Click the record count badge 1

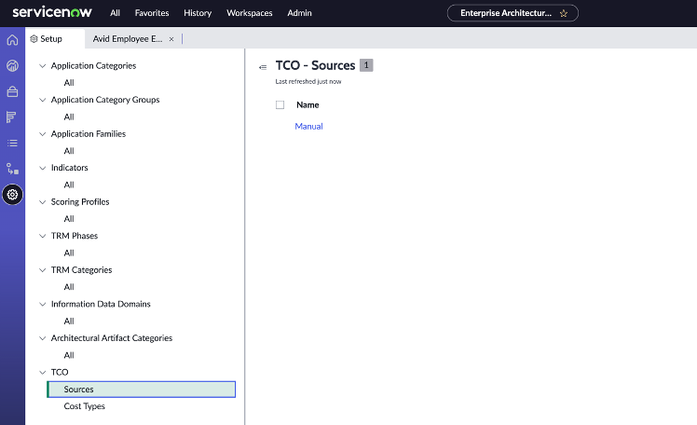coord(366,65)
